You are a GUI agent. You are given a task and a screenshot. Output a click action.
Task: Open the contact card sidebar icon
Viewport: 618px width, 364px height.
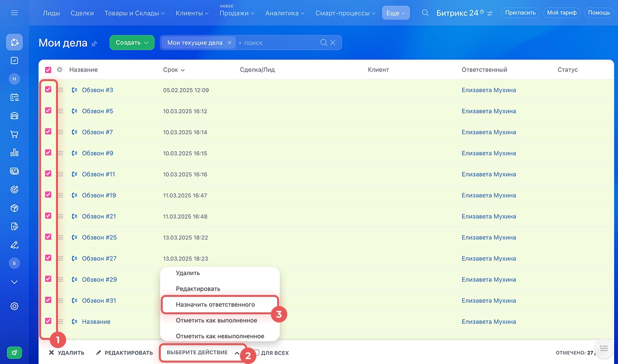coord(14,171)
